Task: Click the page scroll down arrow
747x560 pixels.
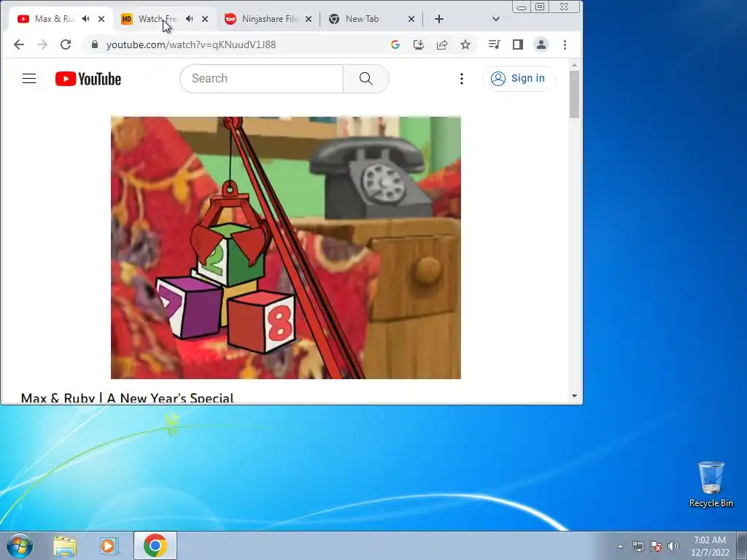Action: click(x=575, y=396)
